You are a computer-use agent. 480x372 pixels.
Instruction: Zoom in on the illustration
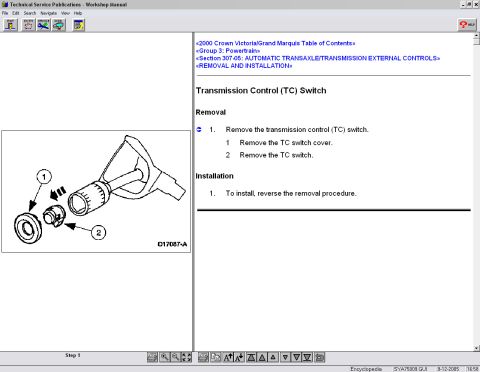coord(164,357)
